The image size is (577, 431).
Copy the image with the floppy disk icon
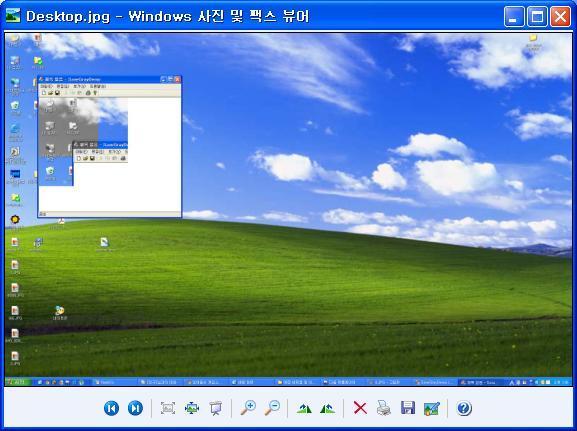coord(408,408)
